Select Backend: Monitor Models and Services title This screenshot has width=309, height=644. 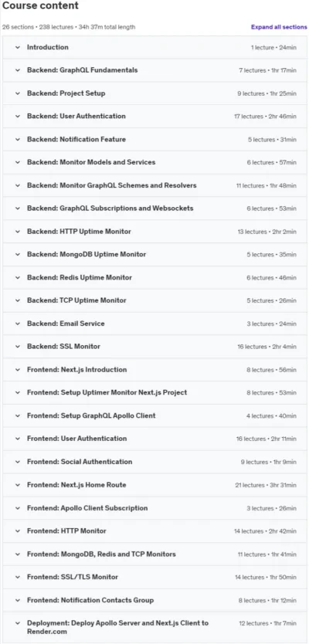pos(91,162)
